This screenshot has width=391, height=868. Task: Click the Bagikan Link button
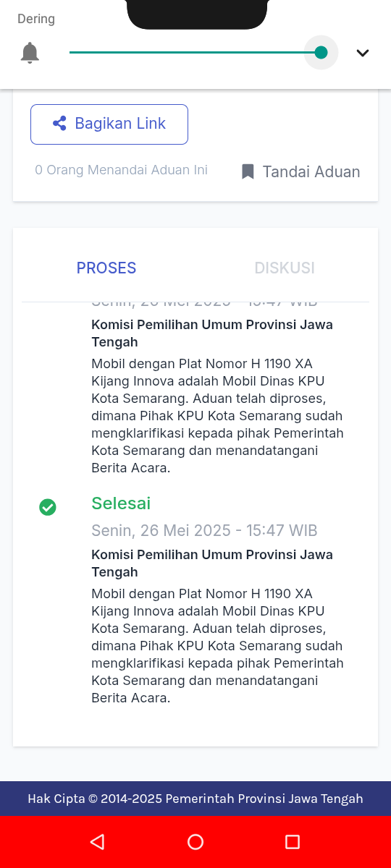tap(109, 124)
